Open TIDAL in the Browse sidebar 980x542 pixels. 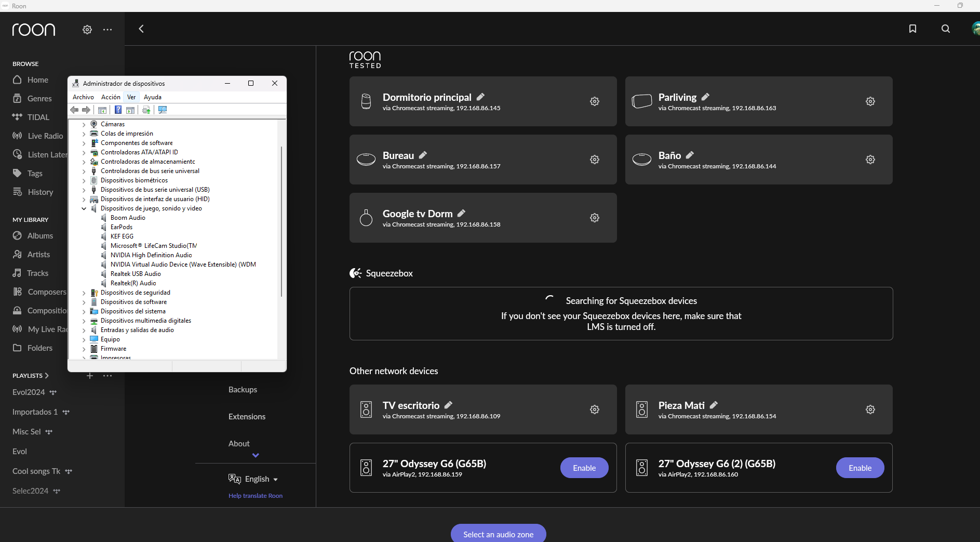38,117
